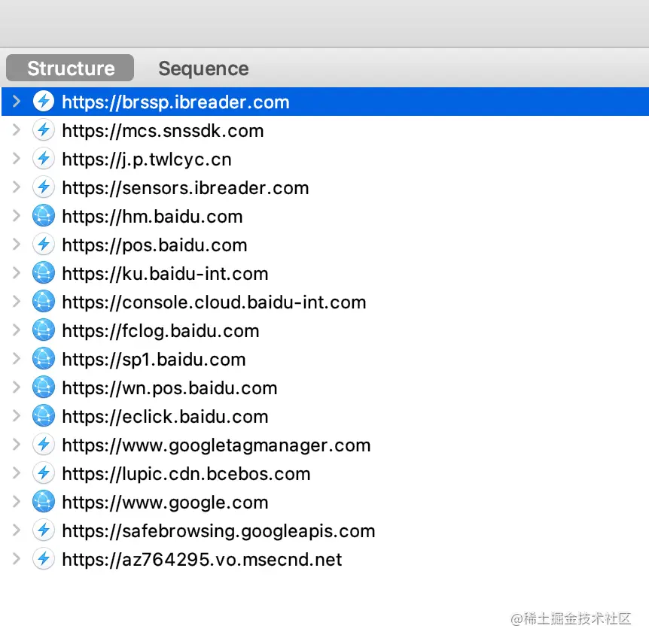Click the lightning icon for www.googletagmanager.com
The width and height of the screenshot is (649, 644).
43,445
